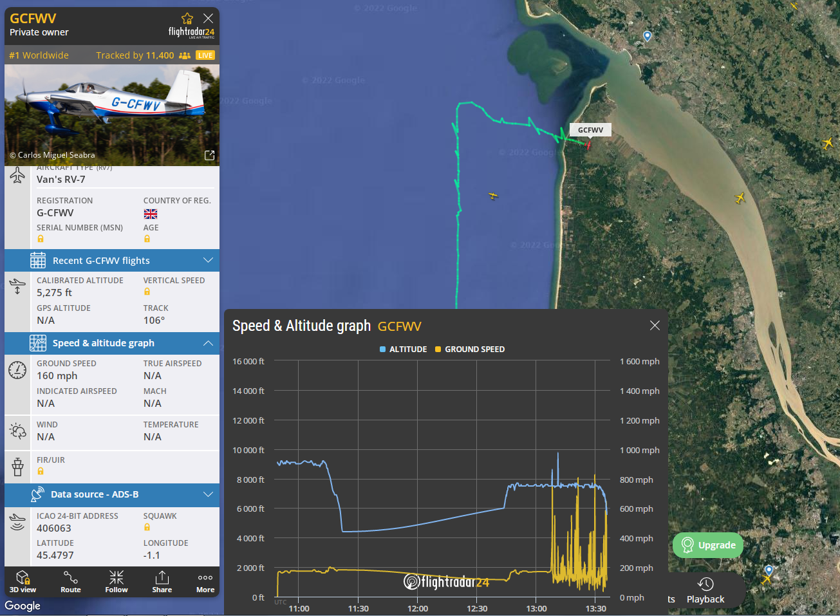Screen dimensions: 840x616
Task: Add GCFWV to favorites with the star icon
Action: pyautogui.click(x=187, y=18)
